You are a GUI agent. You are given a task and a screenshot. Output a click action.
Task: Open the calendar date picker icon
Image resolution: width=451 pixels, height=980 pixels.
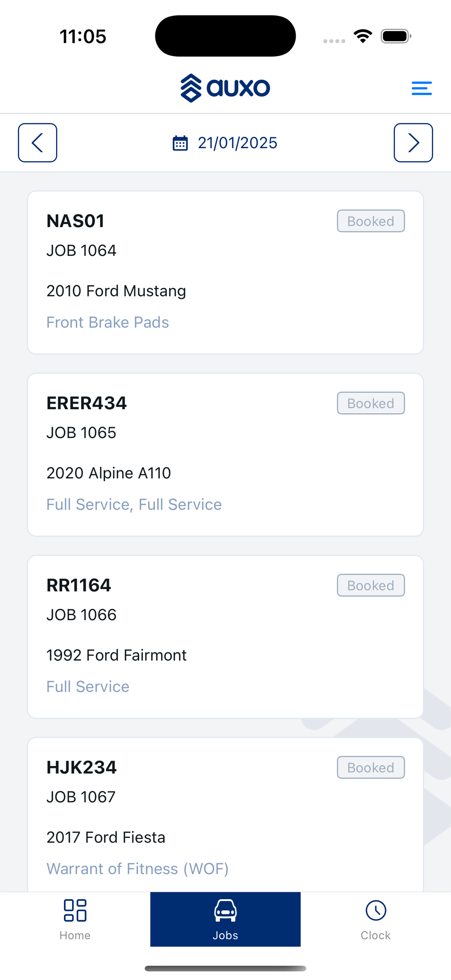[180, 143]
